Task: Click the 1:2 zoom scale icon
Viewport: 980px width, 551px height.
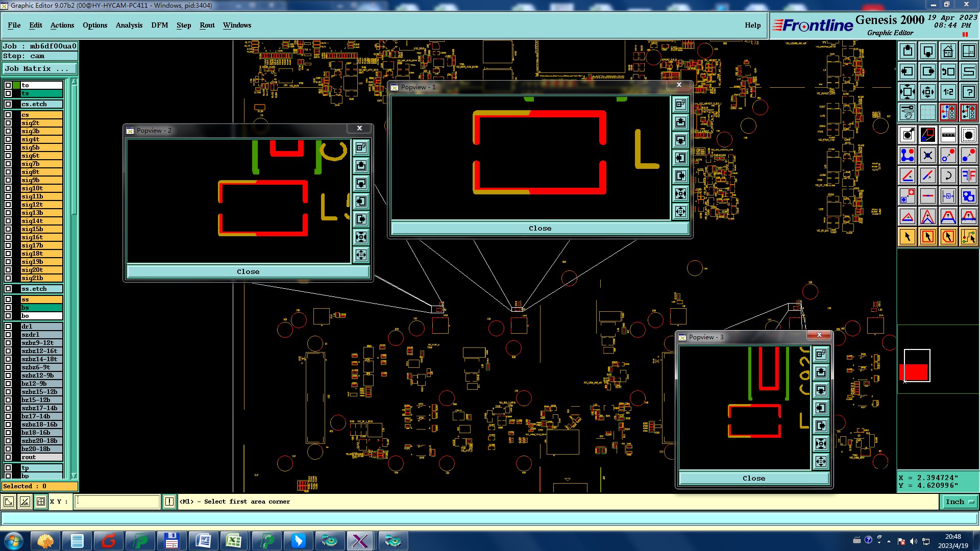Action: [948, 92]
